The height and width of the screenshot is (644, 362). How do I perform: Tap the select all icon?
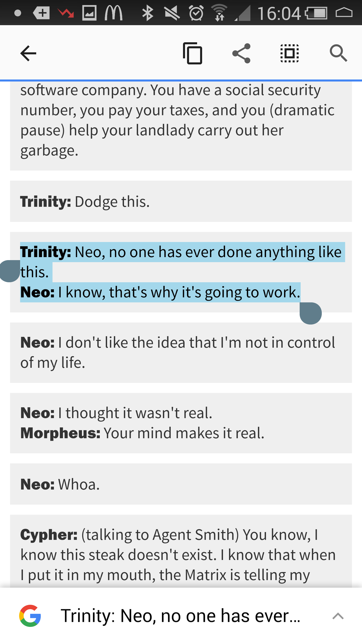tap(290, 53)
